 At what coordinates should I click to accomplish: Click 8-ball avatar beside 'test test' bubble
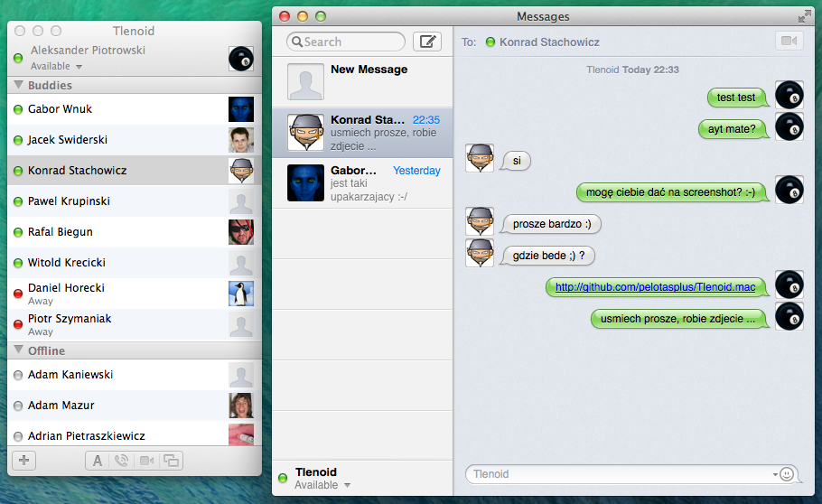(x=789, y=95)
